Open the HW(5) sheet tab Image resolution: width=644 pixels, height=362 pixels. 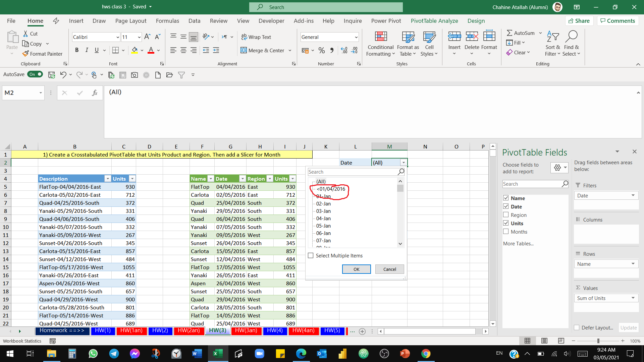(332, 331)
